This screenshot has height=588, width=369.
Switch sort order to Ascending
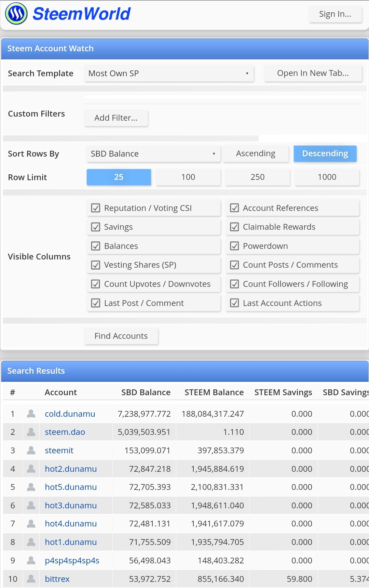[x=256, y=154]
